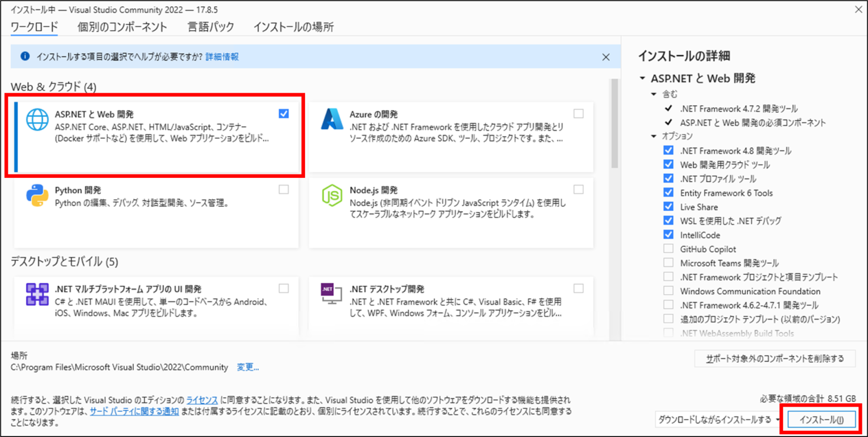Collapse the ASP.NET と Web 開発 details tree
The image size is (868, 437).
[x=641, y=78]
